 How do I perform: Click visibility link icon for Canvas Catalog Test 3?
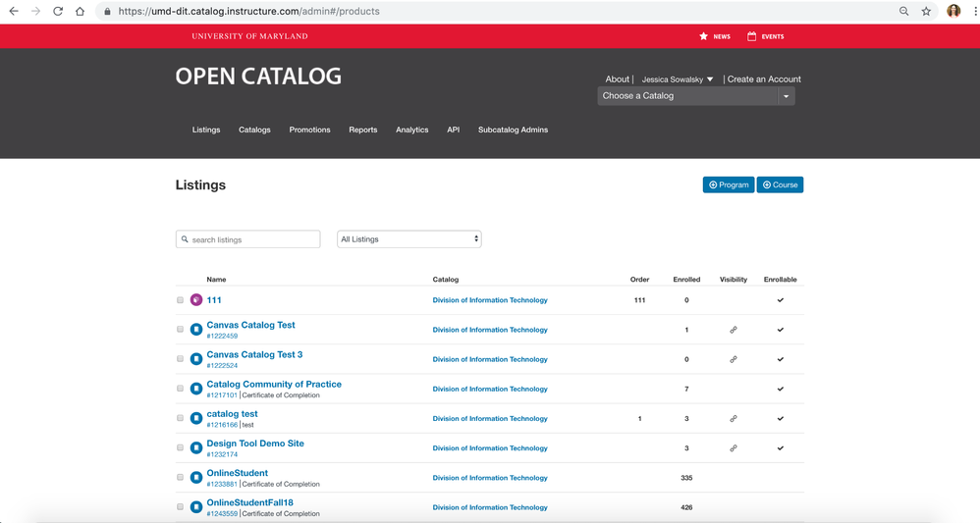click(x=734, y=359)
